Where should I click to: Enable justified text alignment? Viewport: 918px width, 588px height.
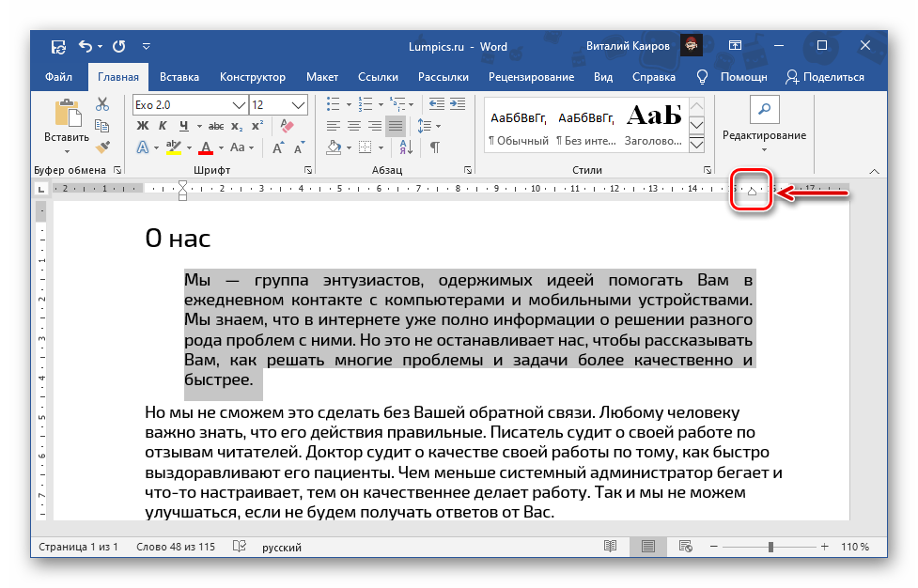click(396, 126)
